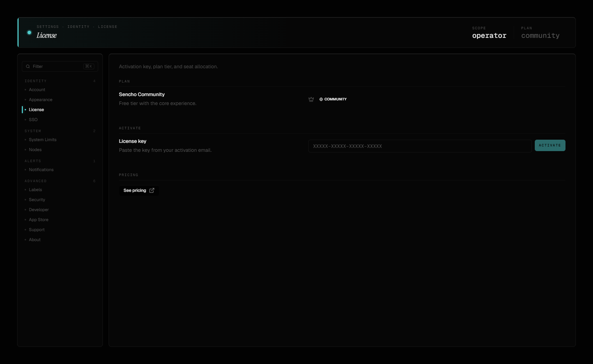The height and width of the screenshot is (364, 593).
Task: Click the LICENSE breadcrumb in the header
Action: [x=108, y=27]
